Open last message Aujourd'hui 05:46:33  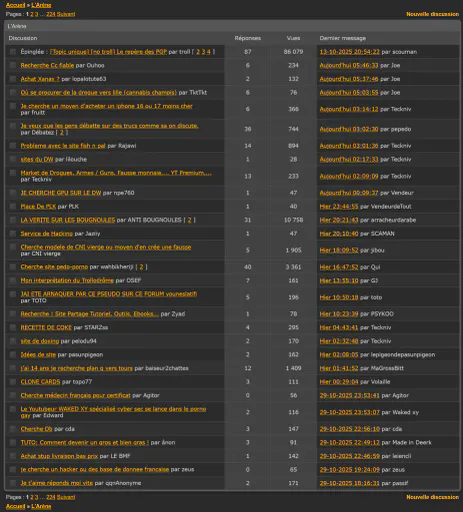coord(349,65)
